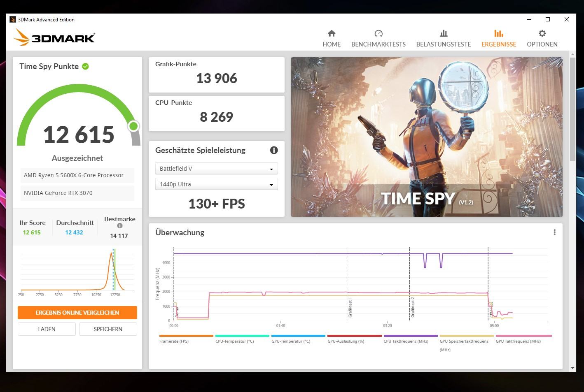Toggle GPU-Auslastung legend series
Screen dimensions: 584x392
354,339
